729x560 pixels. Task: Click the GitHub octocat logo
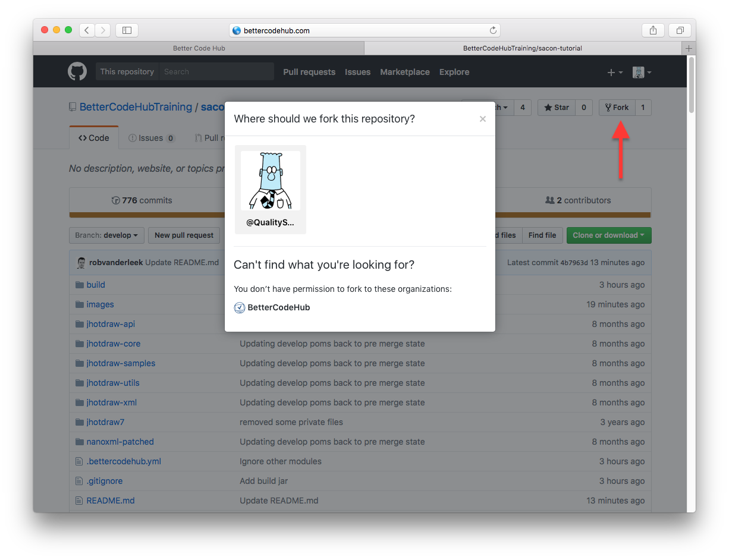77,72
